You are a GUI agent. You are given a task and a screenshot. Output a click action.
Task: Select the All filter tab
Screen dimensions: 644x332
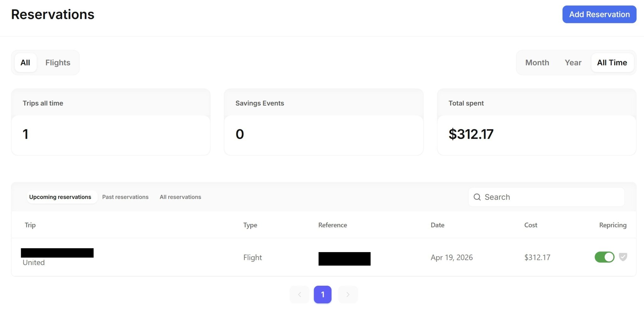[25, 63]
